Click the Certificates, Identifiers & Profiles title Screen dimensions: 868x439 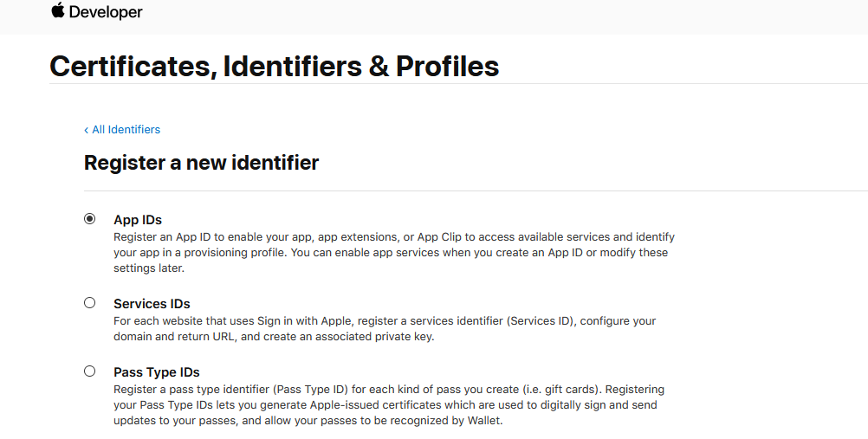point(274,67)
